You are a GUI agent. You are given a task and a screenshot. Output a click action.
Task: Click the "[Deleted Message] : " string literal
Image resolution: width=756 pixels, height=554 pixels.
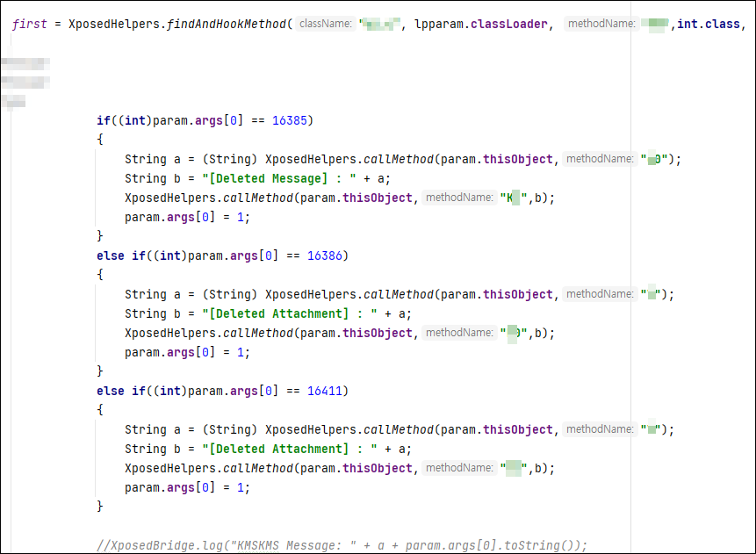click(279, 179)
